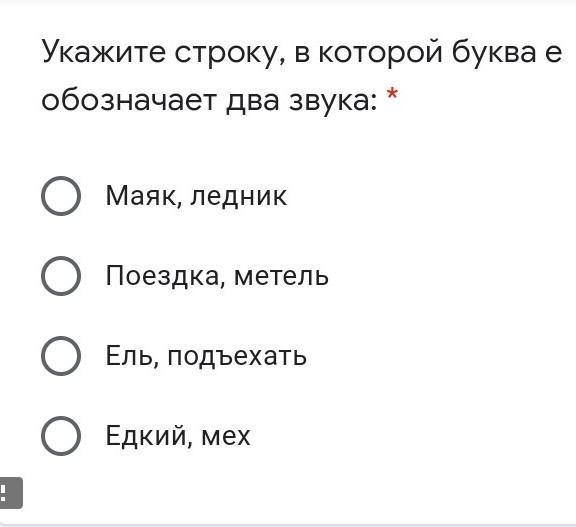
Task: Click the word ледник in first option
Action: pos(239,198)
